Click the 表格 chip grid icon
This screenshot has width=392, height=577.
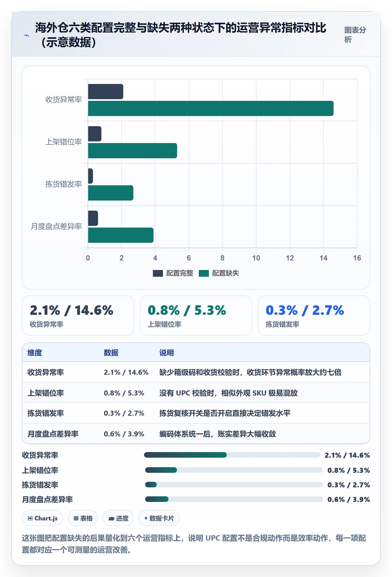[76, 518]
